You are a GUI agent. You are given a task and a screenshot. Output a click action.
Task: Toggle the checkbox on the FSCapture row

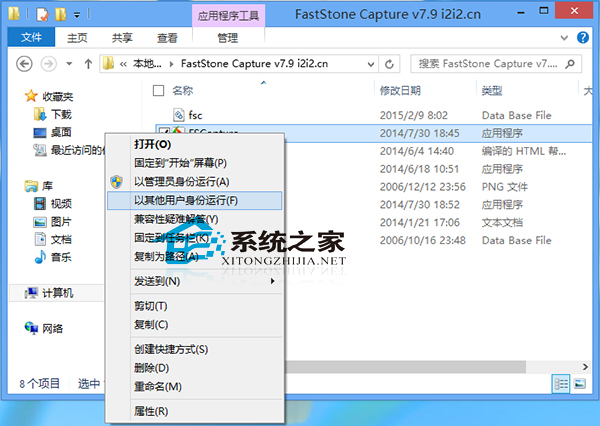164,131
